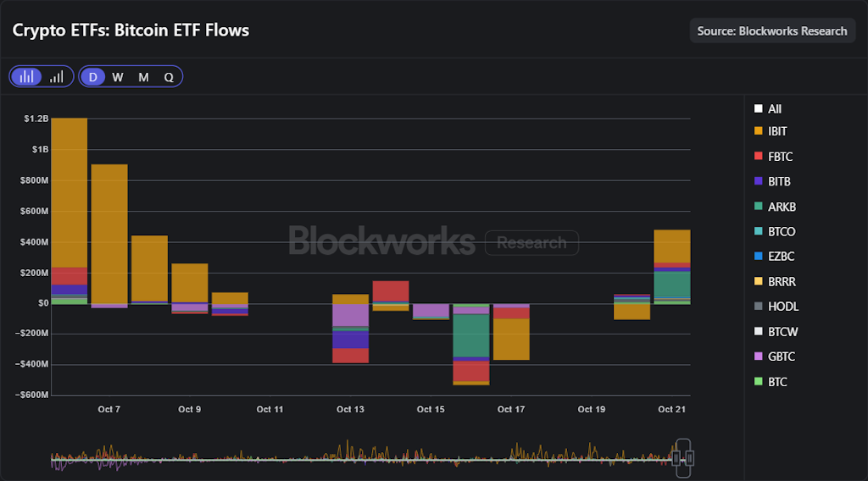Choose the quarterly 'Q' interval
The image size is (868, 481).
pyautogui.click(x=169, y=77)
